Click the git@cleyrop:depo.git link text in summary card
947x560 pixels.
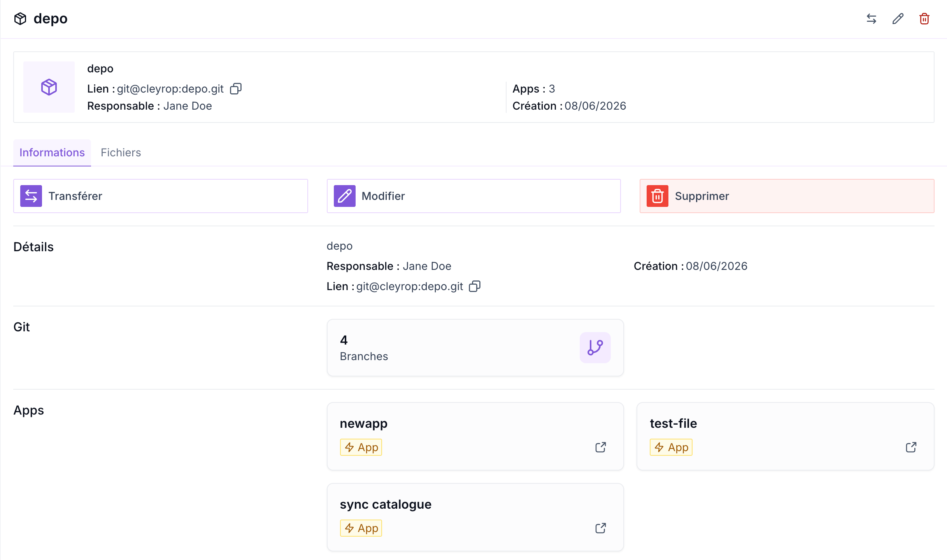click(x=170, y=89)
